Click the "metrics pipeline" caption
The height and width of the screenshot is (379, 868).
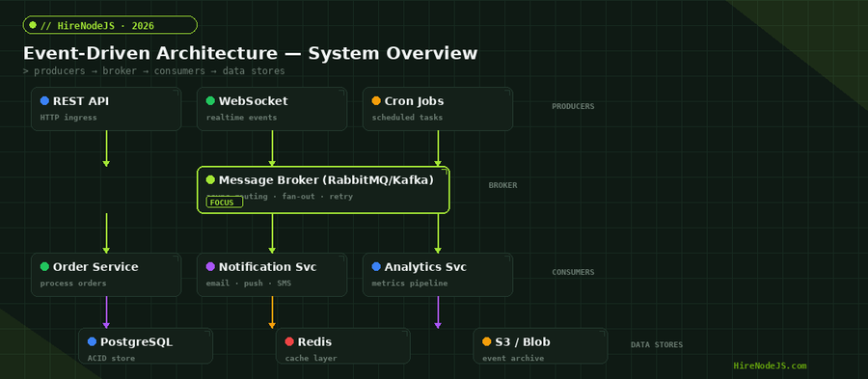point(410,284)
